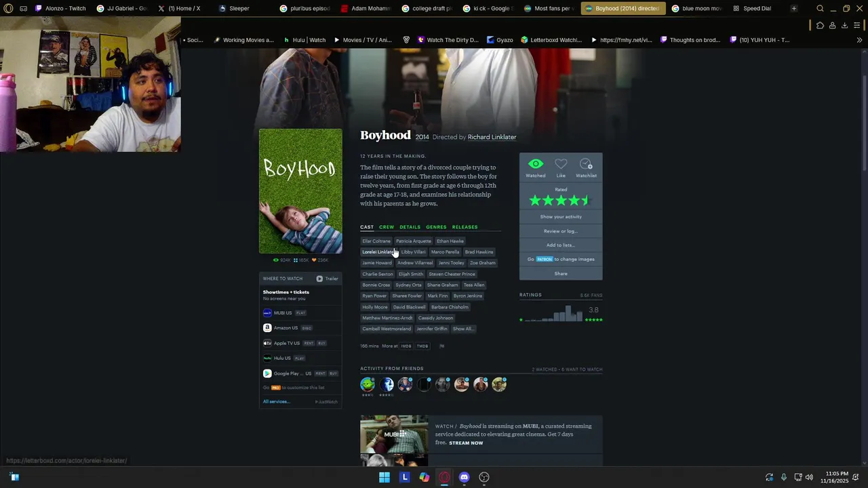Open the Genres tab

[436, 227]
